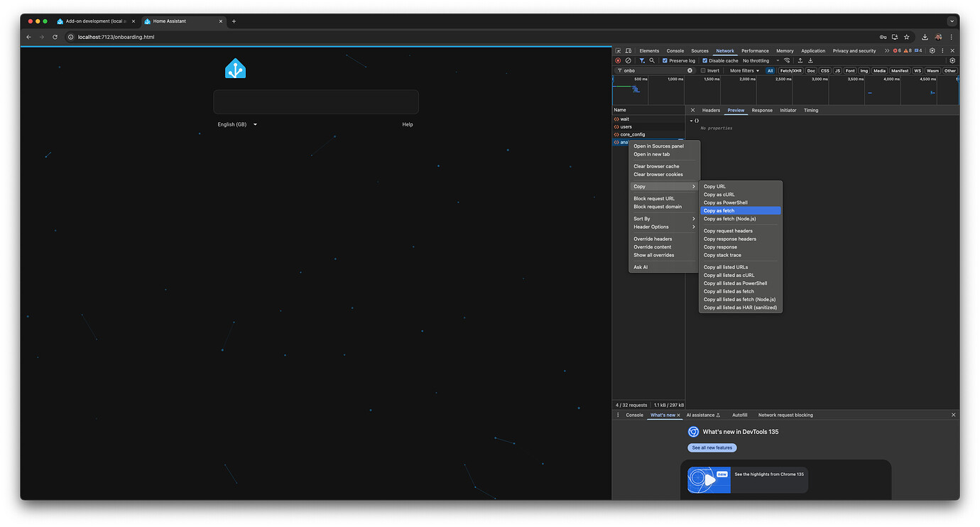Export HAR using the download icon
Screen dimensions: 980x527
point(810,60)
